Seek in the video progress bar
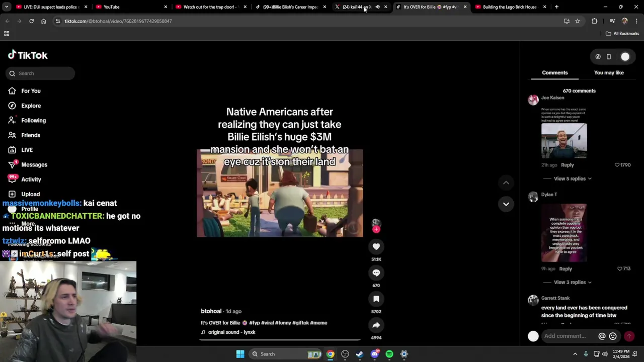The width and height of the screenshot is (644, 362). [280, 340]
